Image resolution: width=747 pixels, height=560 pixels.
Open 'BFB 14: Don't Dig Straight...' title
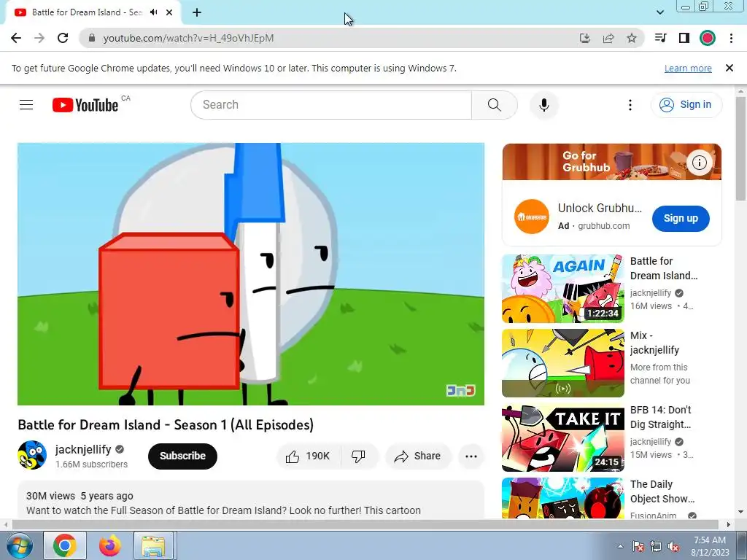pyautogui.click(x=660, y=417)
